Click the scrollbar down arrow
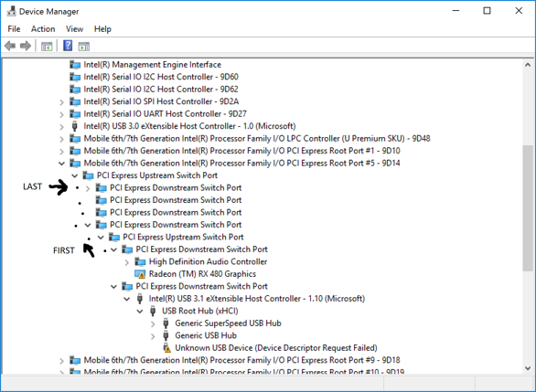Screen dimensions: 536x392 point(528,368)
